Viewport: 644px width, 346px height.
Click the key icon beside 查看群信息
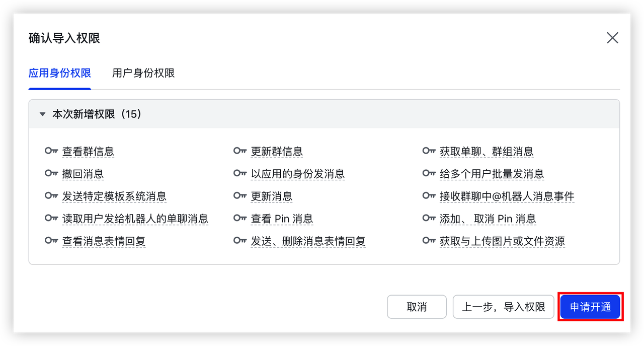[52, 151]
